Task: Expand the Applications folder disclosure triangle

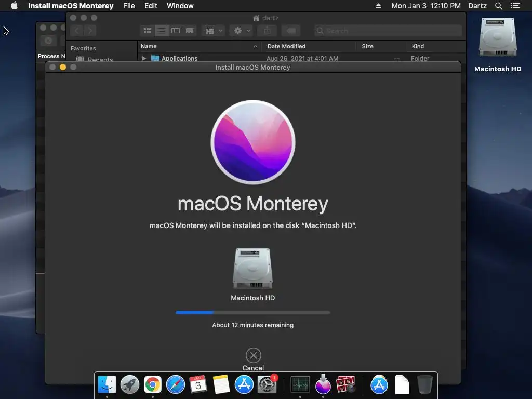Action: coord(144,58)
